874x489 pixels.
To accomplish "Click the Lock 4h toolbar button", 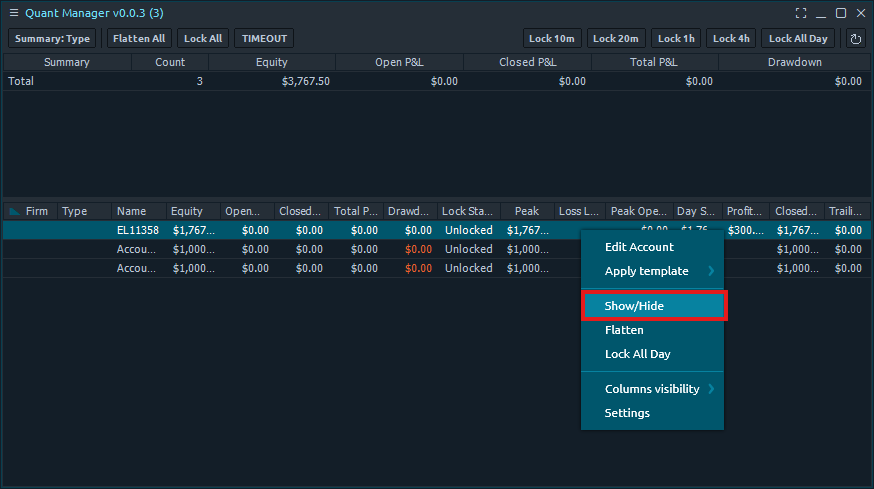I will [730, 39].
